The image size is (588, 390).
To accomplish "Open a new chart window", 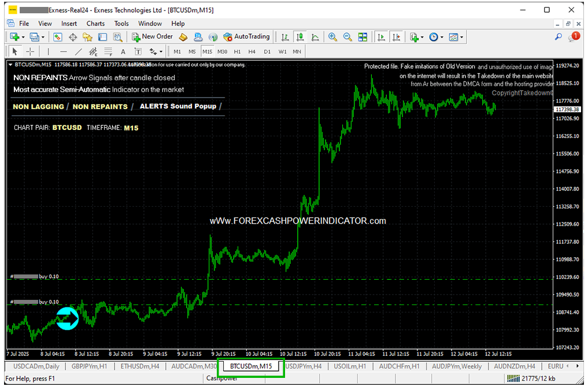I will 15,37.
